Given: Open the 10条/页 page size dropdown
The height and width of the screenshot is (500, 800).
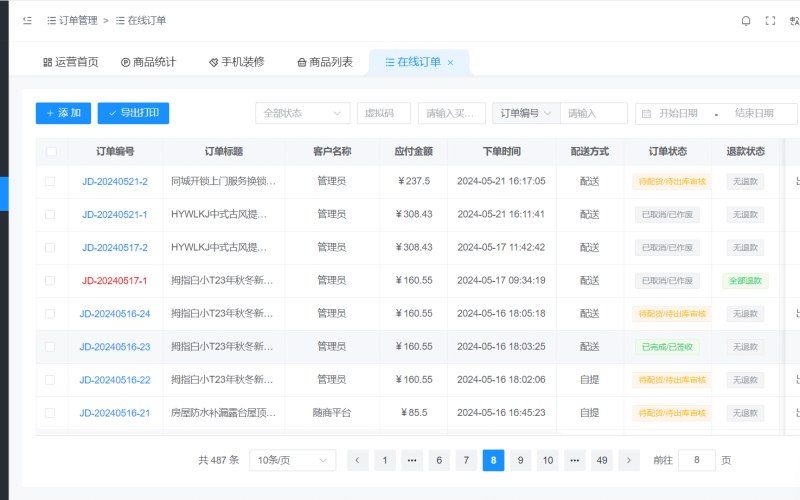Looking at the screenshot, I should point(292,460).
